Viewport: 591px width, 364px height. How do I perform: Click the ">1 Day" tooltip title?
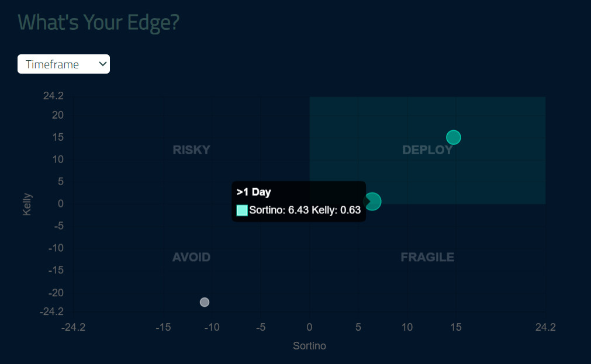tap(254, 192)
